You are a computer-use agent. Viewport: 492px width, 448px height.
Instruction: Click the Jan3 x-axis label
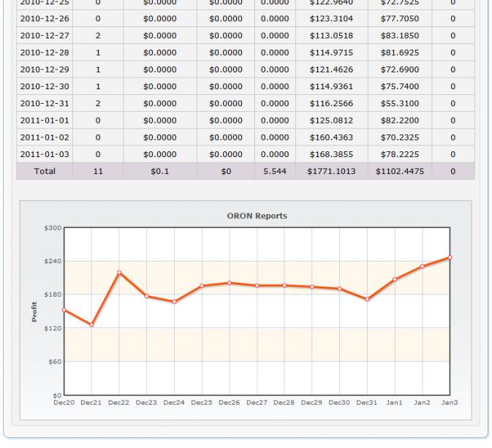tap(450, 403)
